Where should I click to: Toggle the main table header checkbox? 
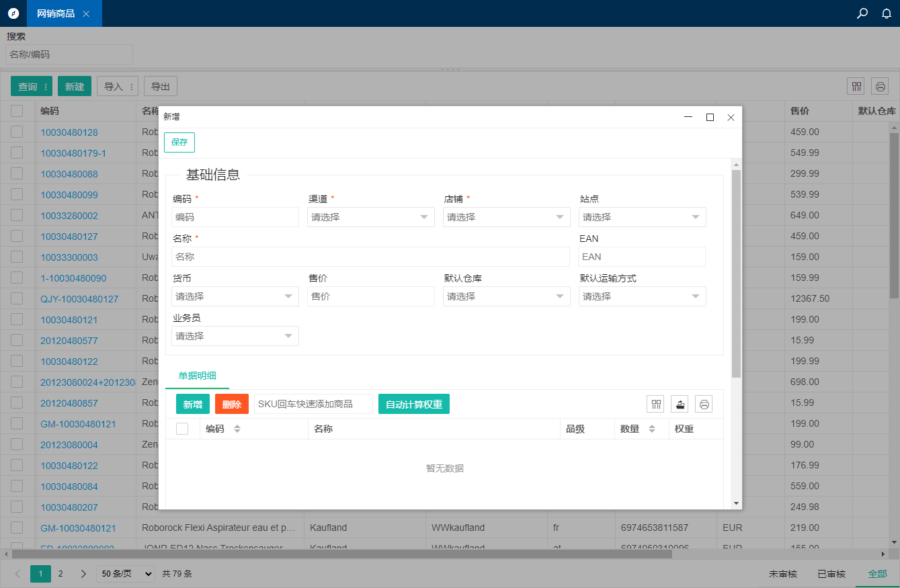[x=17, y=111]
